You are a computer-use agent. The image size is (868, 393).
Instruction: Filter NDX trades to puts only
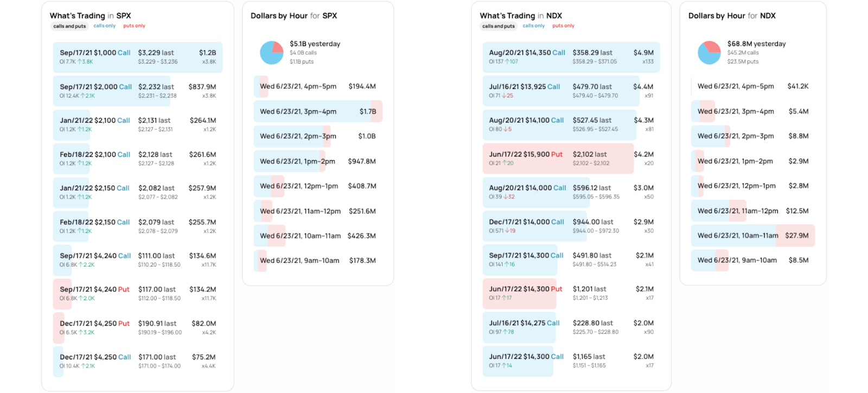point(563,26)
